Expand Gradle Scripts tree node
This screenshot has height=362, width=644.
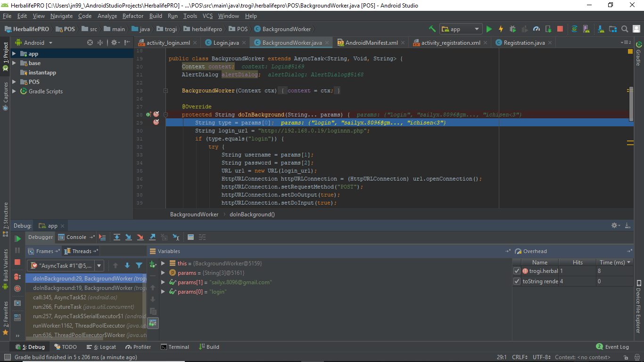[x=14, y=91]
